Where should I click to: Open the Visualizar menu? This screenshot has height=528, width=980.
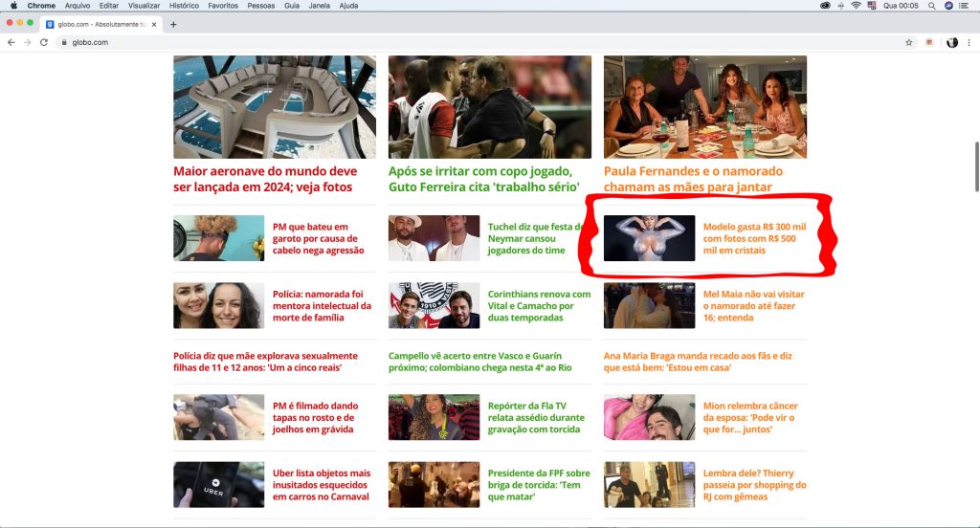144,6
